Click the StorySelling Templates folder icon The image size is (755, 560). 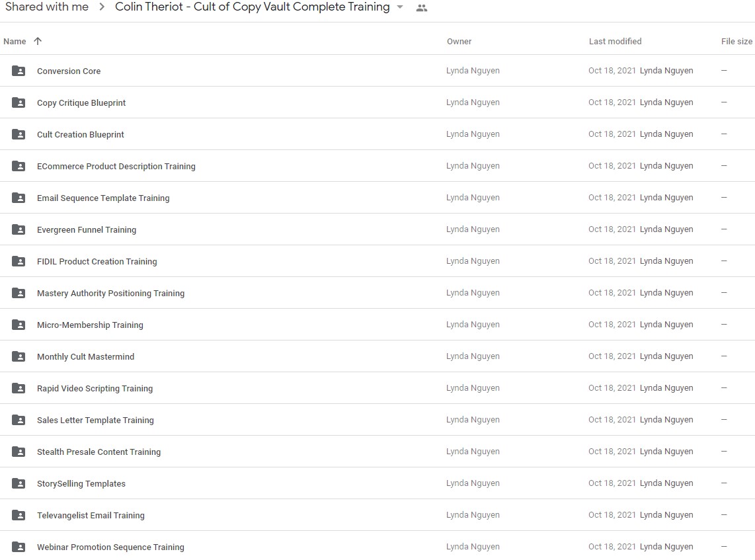pos(19,484)
